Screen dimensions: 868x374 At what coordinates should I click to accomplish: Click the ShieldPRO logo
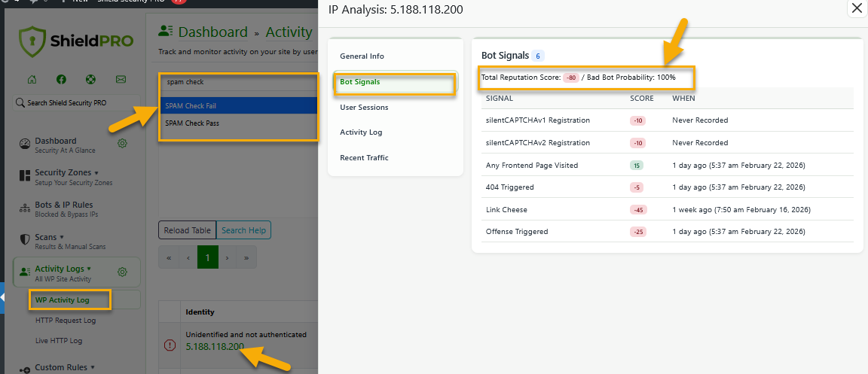[76, 41]
